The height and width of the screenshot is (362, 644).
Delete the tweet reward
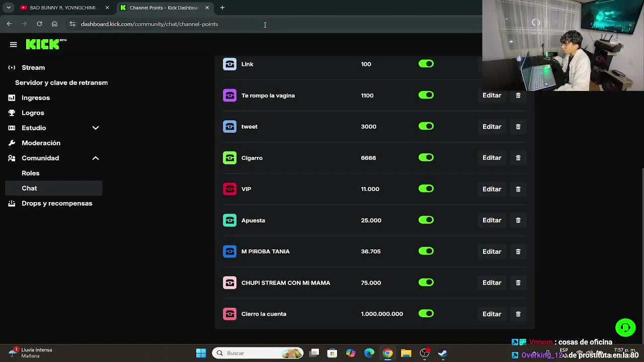pos(518,127)
